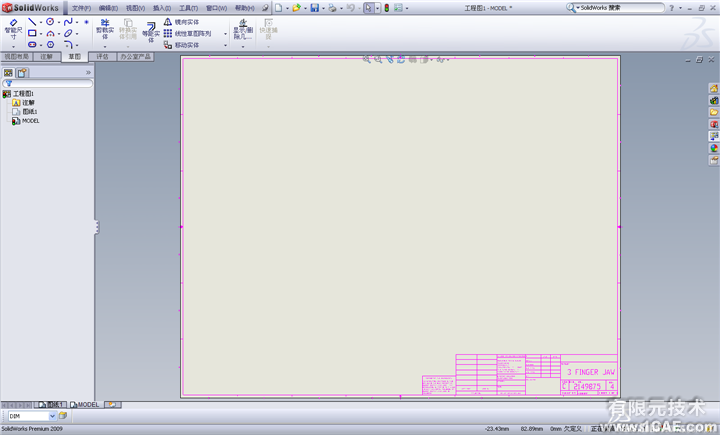The height and width of the screenshot is (435, 720).
Task: Click the PropertyManager tab icon
Action: point(22,73)
